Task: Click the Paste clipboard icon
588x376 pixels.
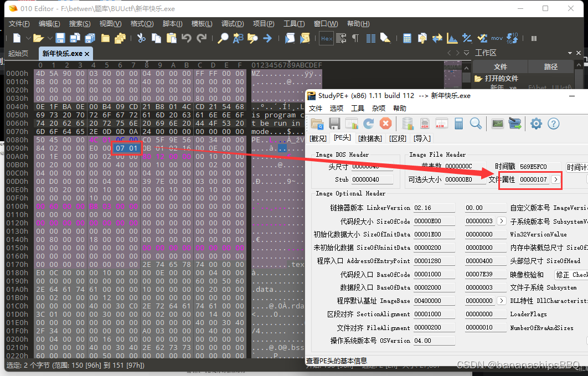Action: pos(172,38)
